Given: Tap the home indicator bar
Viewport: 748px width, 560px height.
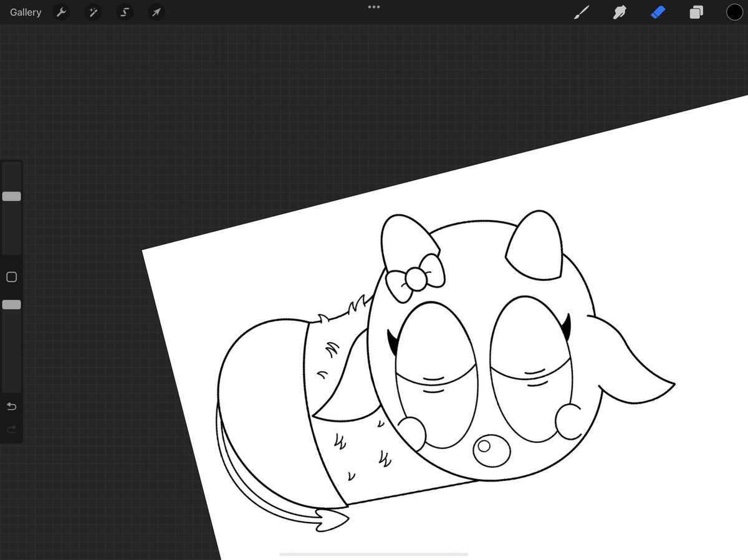Looking at the screenshot, I should (x=374, y=554).
